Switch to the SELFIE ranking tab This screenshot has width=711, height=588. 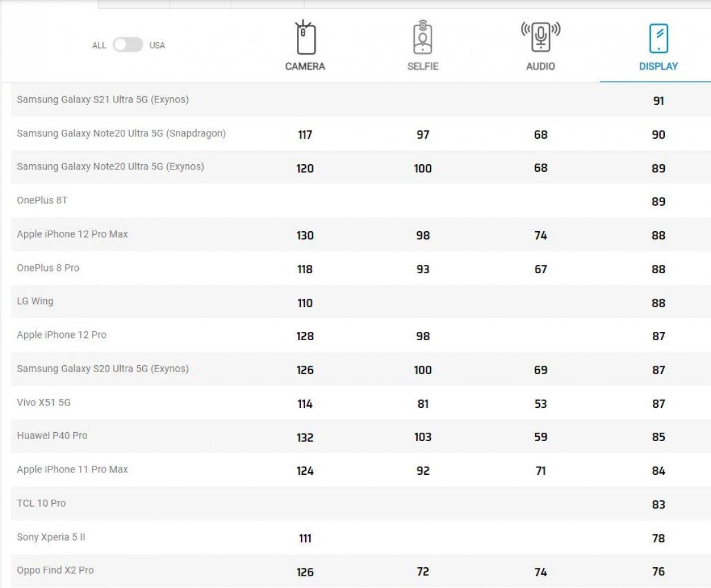[422, 66]
